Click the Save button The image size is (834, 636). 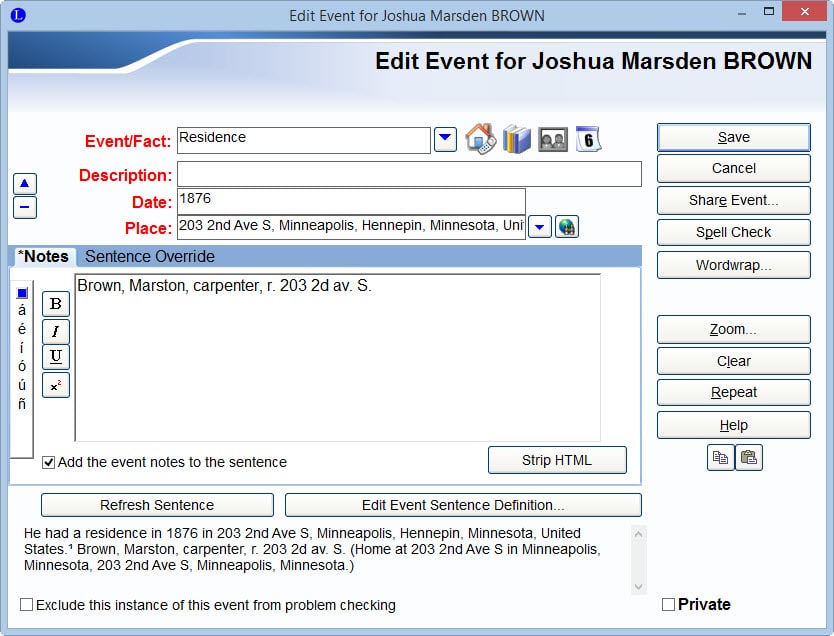[x=733, y=137]
